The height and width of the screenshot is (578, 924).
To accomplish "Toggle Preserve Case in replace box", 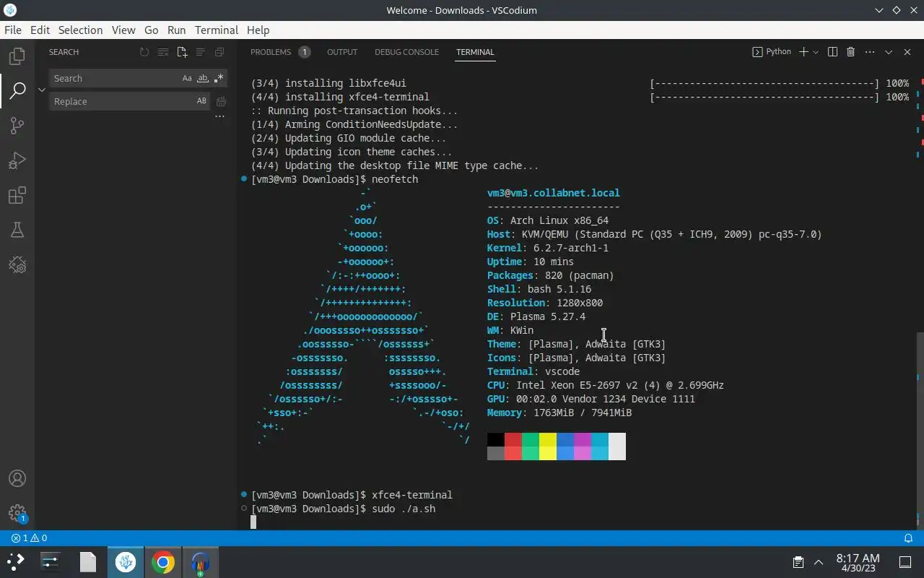I will 201,101.
